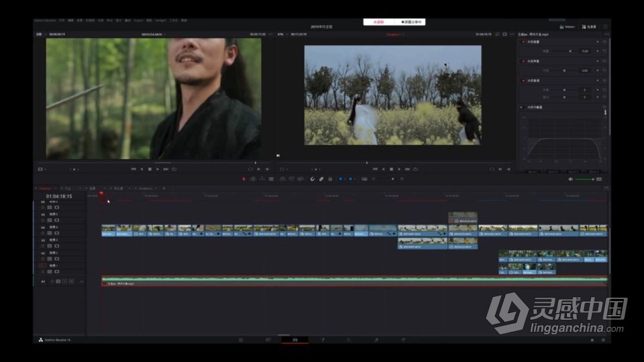The image size is (644, 362).
Task: Open Project Settings gear icon
Action: tap(603, 340)
